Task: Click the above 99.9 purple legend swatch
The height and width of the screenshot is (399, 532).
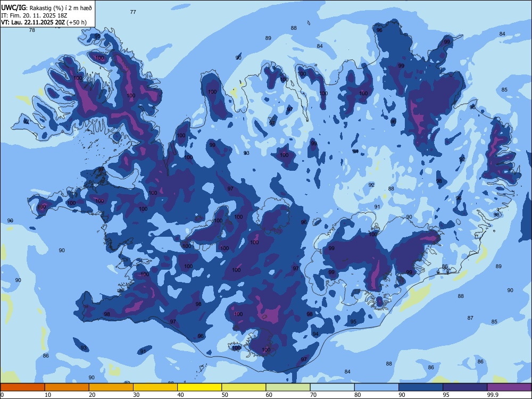Action: (510, 387)
